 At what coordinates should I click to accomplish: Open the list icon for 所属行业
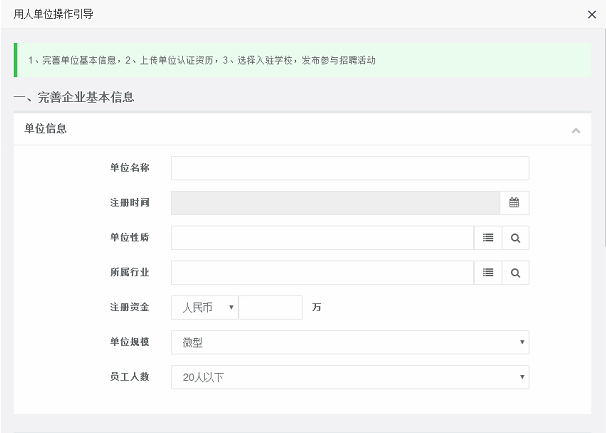pyautogui.click(x=488, y=273)
